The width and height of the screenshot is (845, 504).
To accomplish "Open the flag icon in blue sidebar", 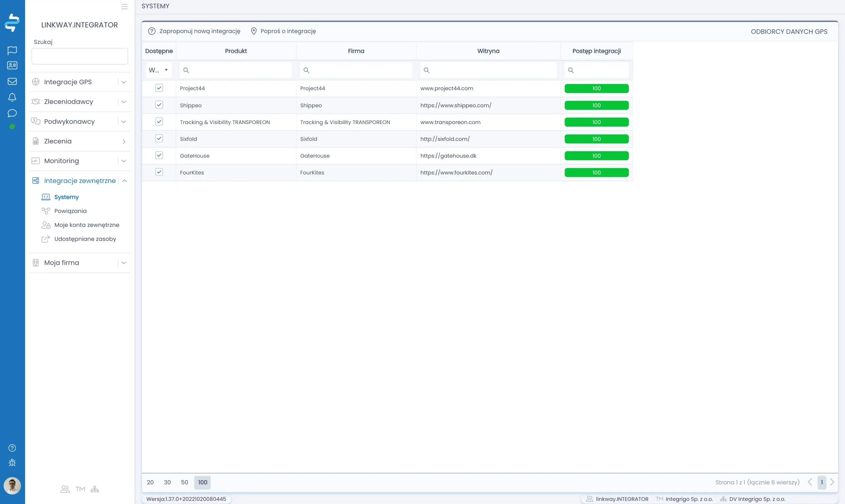I will (12, 50).
